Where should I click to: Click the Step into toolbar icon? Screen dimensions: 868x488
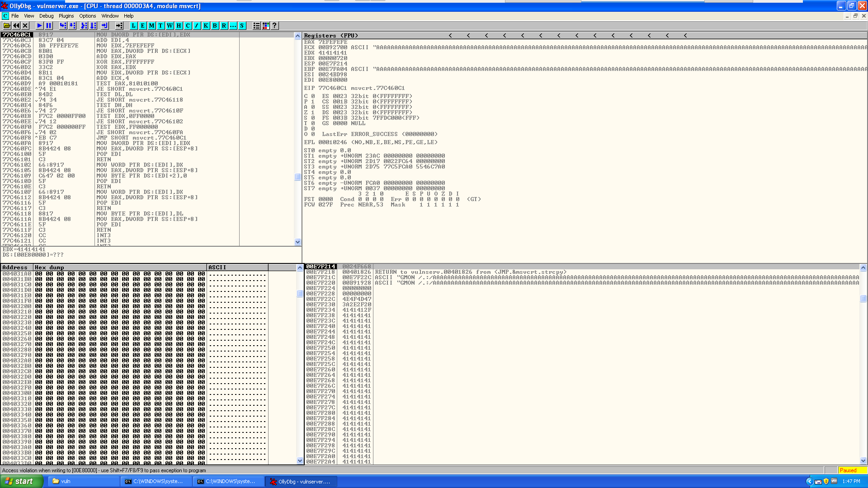(x=63, y=26)
